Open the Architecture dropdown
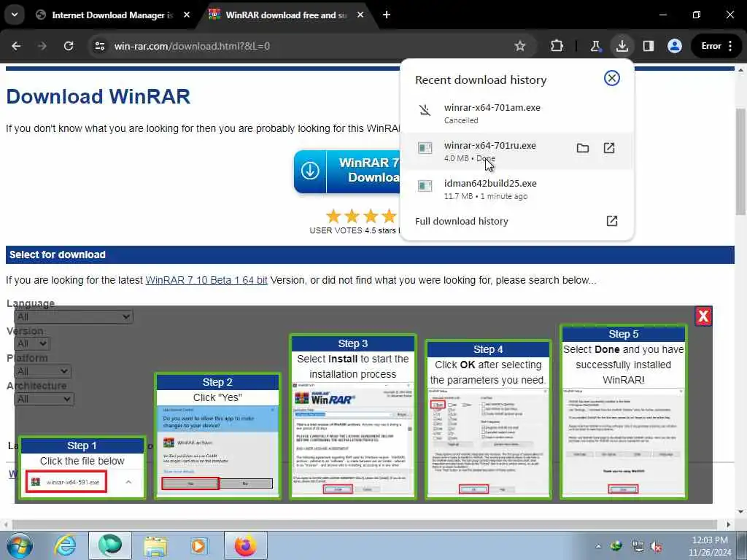This screenshot has width=747, height=560. point(44,399)
